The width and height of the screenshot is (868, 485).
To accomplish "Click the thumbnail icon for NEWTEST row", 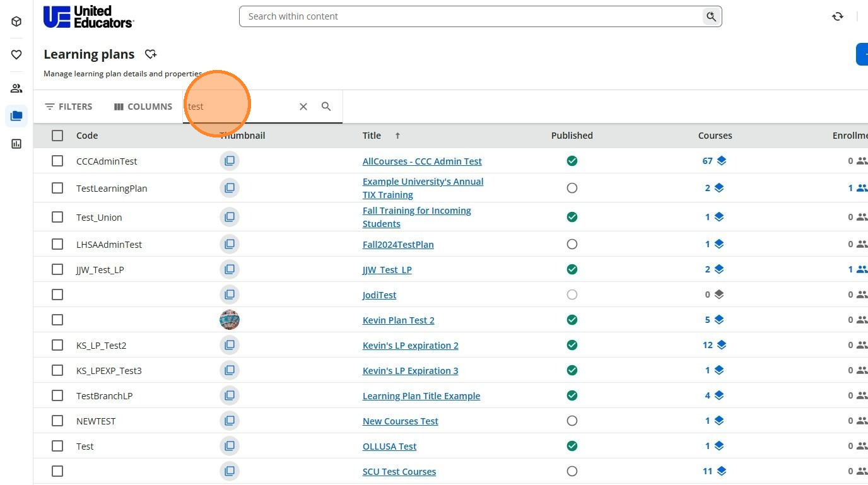I will [230, 421].
